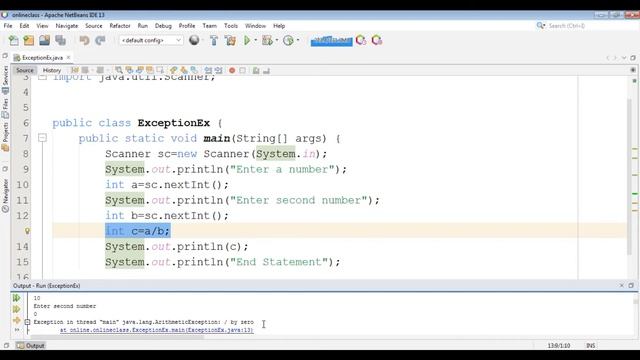This screenshot has width=640, height=360.
Task: Click the Build Project hammer icon
Action: (214, 40)
